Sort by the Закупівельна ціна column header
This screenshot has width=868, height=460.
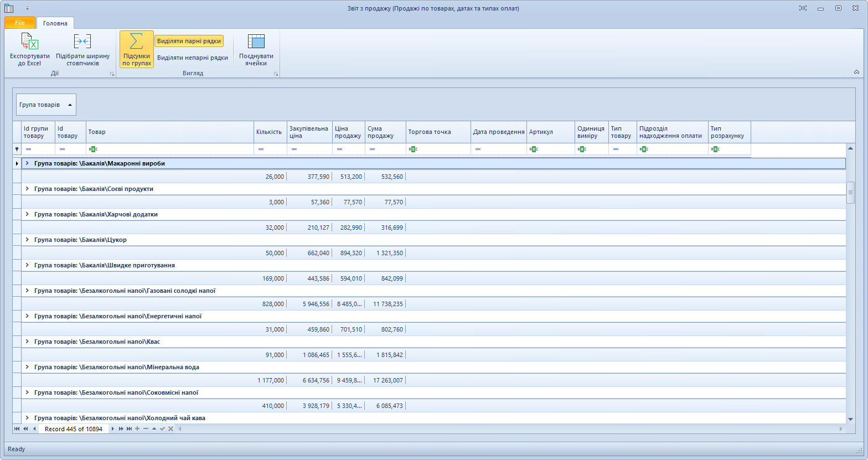[309, 132]
